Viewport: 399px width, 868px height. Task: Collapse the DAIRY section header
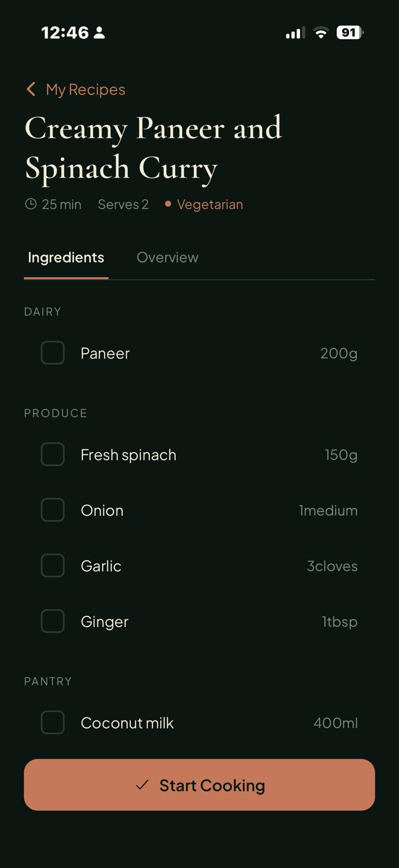coord(42,311)
